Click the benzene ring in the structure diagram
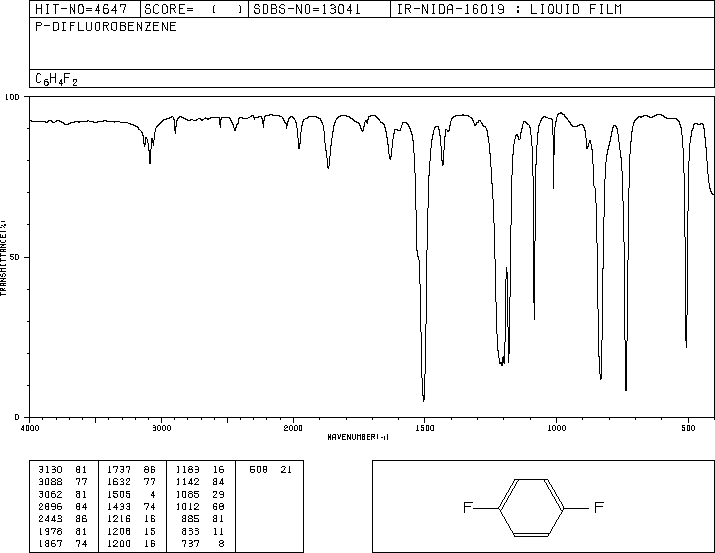The width and height of the screenshot is (715, 553). click(x=531, y=507)
